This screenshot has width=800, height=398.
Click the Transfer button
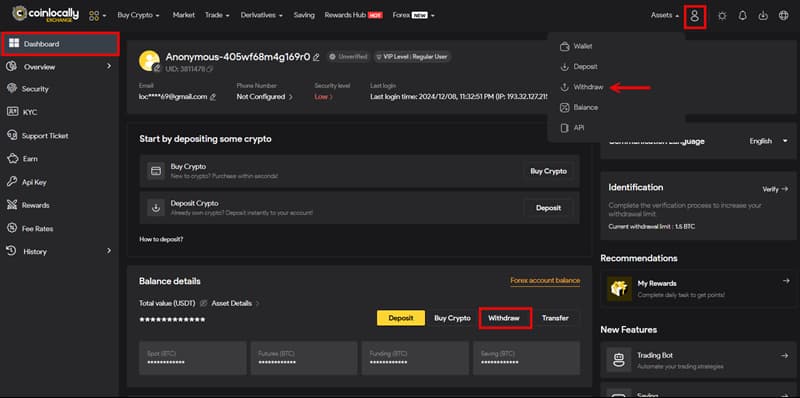click(555, 318)
